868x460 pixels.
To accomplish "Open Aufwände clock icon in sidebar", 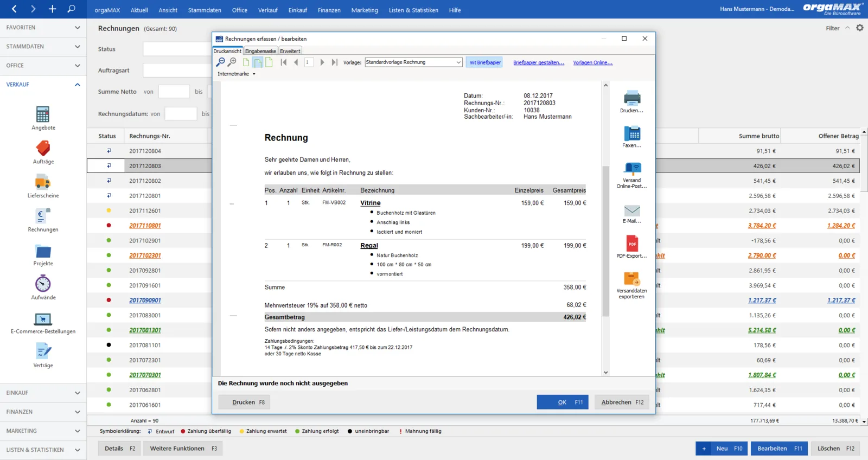I will point(43,284).
